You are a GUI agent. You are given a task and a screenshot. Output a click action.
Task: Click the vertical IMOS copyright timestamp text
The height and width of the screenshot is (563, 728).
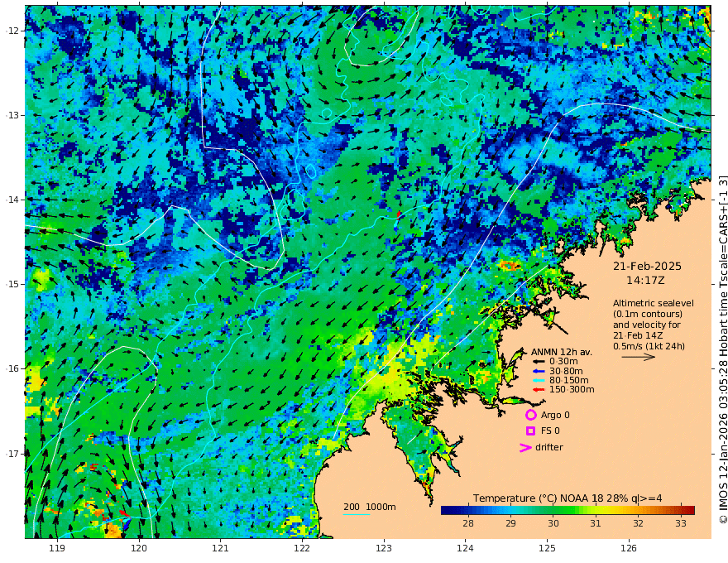point(722,349)
